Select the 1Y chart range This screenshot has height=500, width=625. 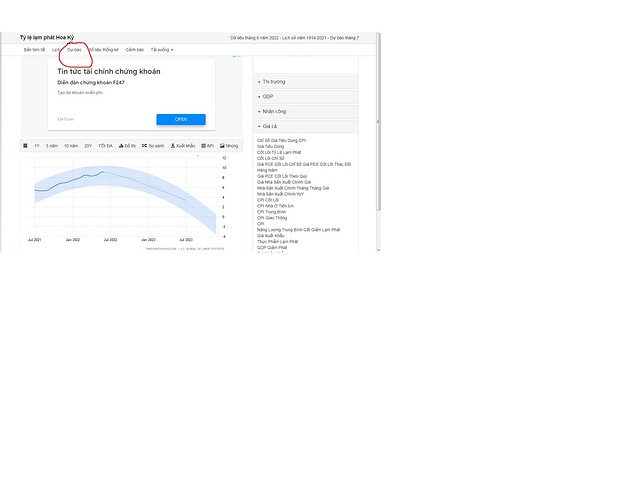(37, 145)
